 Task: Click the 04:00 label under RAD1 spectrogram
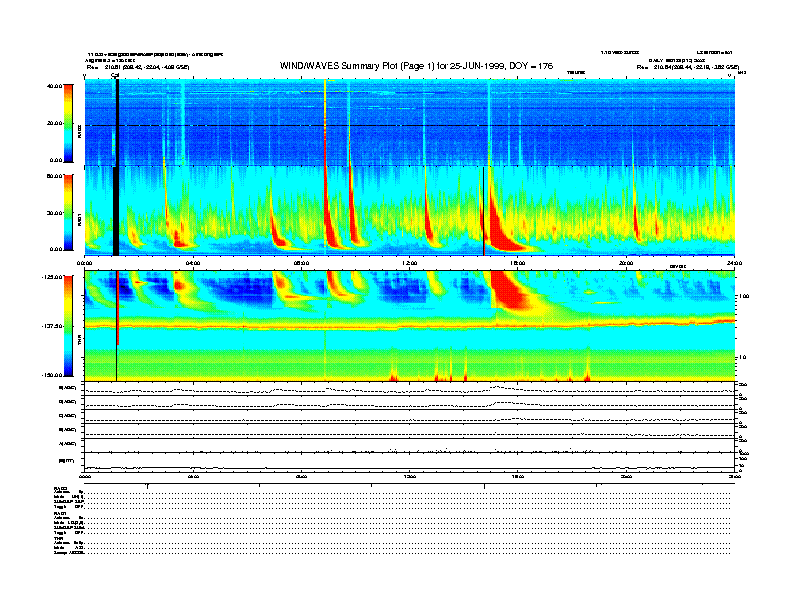[193, 264]
